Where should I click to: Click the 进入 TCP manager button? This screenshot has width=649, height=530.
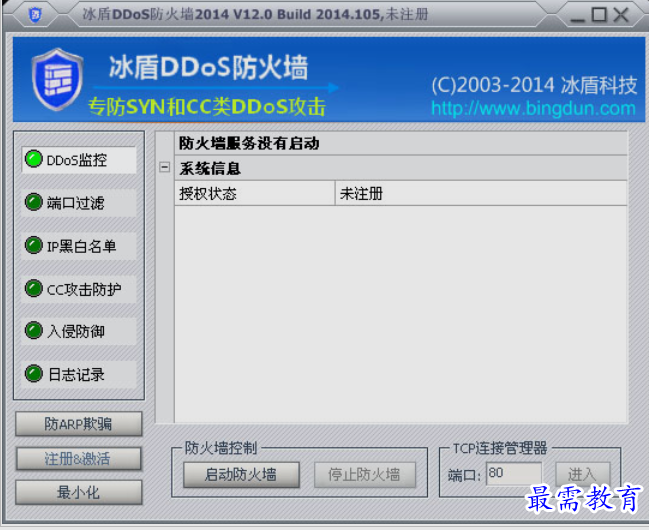(x=582, y=475)
